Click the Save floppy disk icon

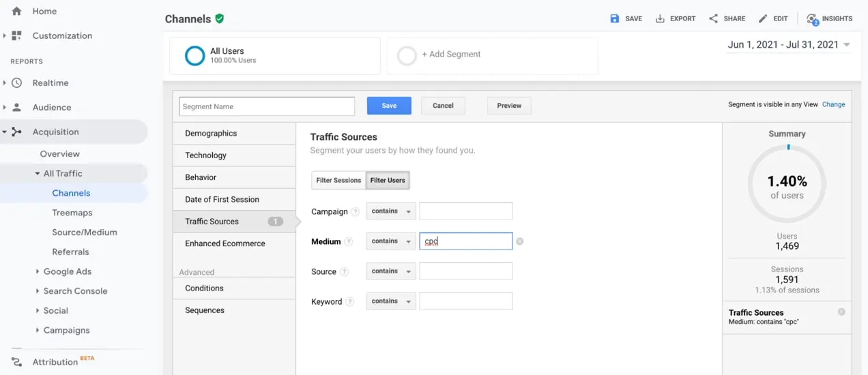click(x=615, y=18)
